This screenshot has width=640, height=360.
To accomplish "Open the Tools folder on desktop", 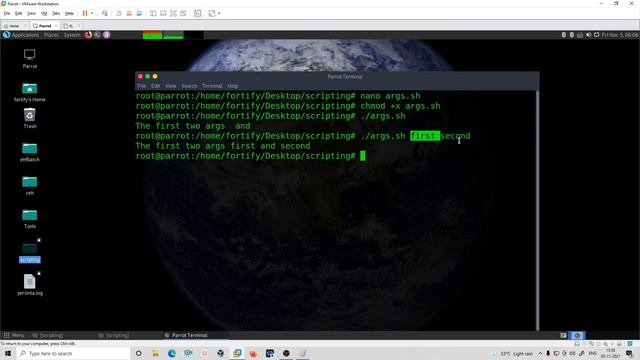I will coord(29,219).
